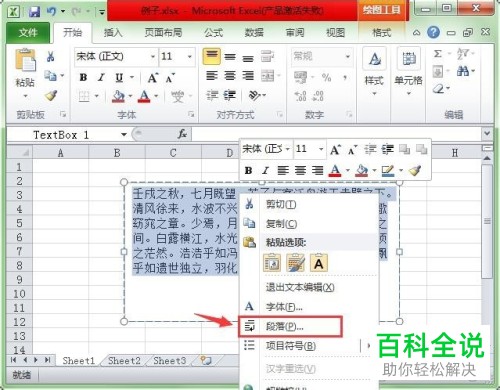Screen dimensions: 500x390
Task: Click the fill color bucket in ribbon
Action: pyautogui.click(x=118, y=96)
